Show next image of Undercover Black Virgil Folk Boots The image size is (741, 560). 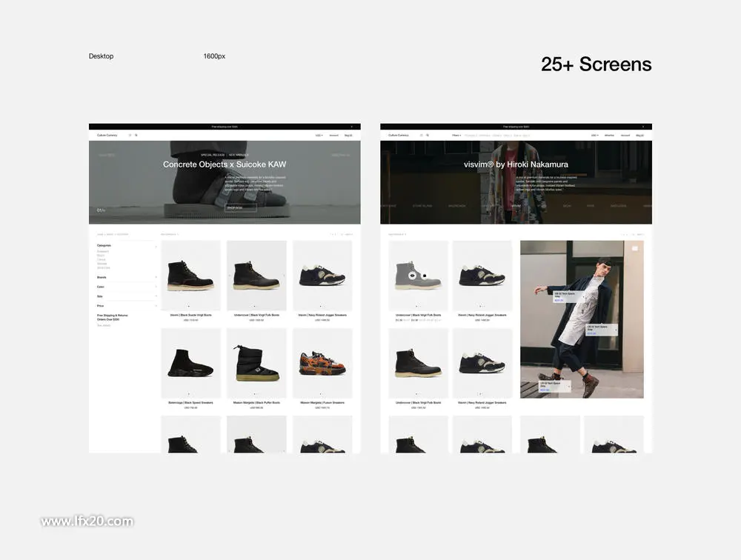pyautogui.click(x=284, y=276)
